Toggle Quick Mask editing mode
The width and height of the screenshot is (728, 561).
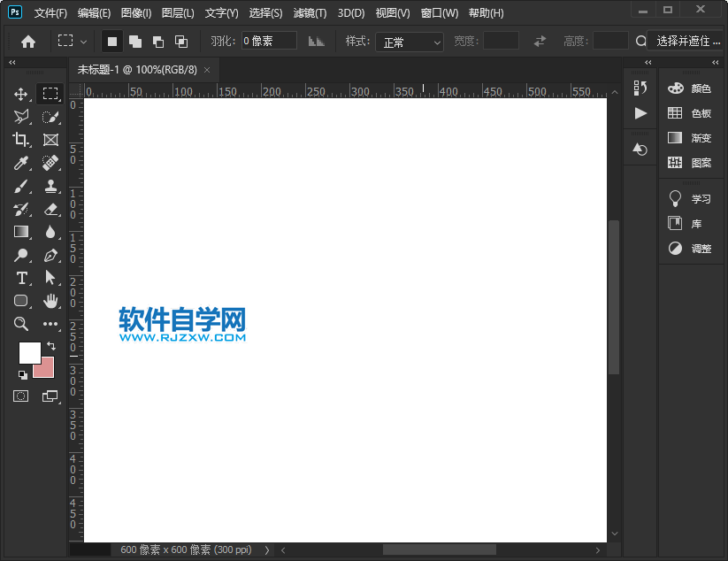click(20, 395)
